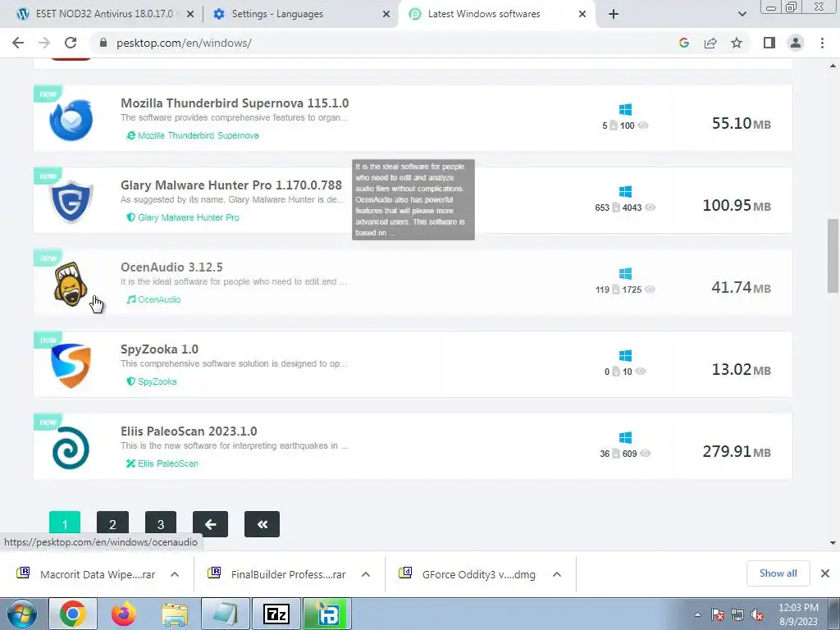840x630 pixels.
Task: Go to pagination page 2
Action: (112, 524)
